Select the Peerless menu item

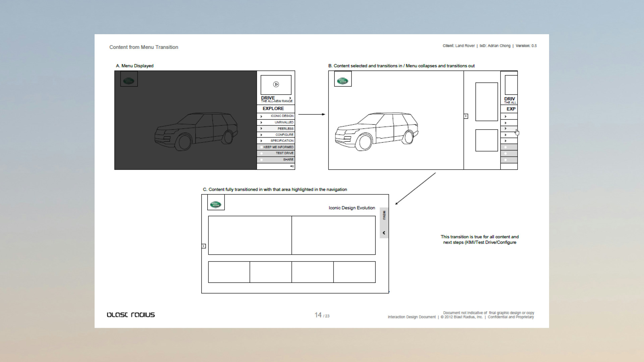[x=285, y=129]
